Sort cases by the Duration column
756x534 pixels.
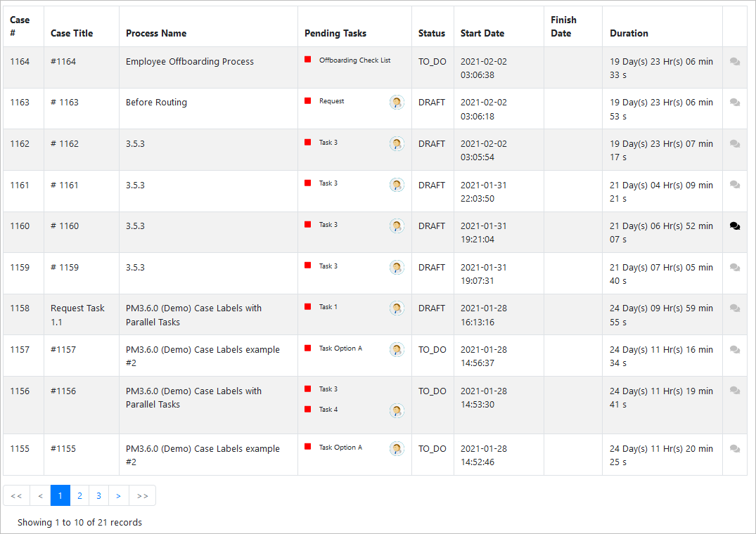tap(629, 33)
